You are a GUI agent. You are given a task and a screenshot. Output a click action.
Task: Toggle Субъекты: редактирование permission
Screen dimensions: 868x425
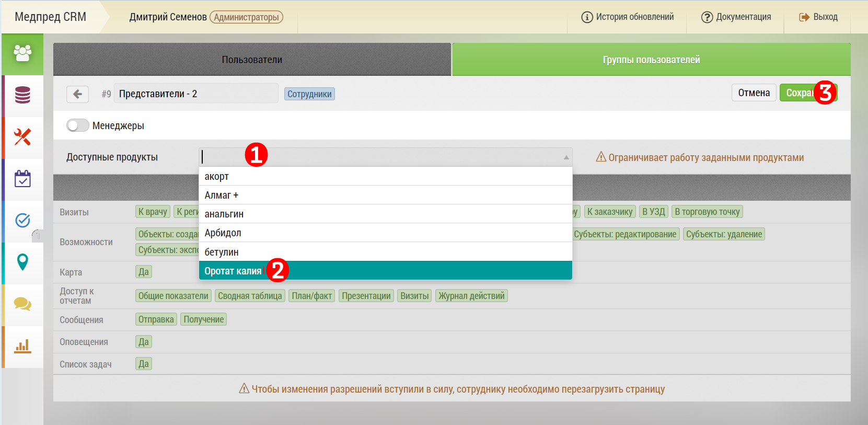tap(625, 234)
